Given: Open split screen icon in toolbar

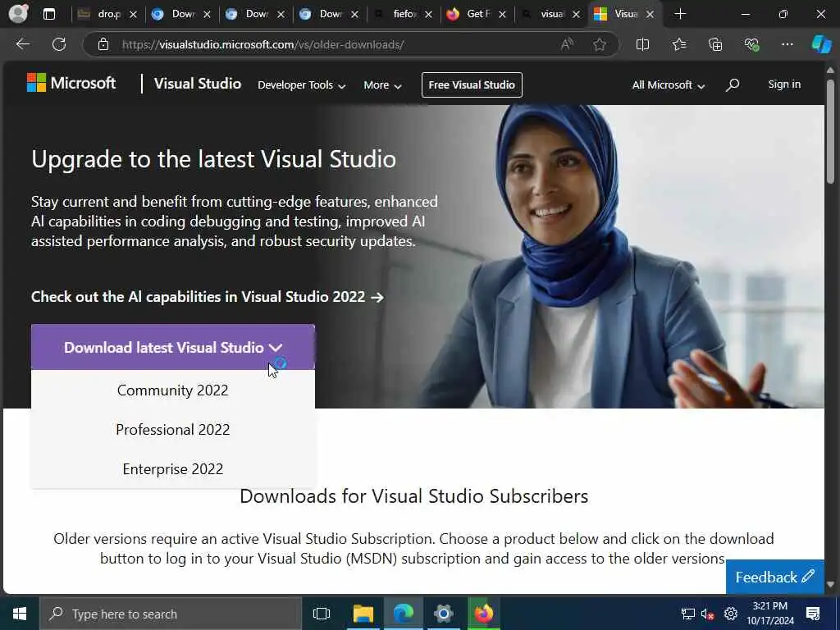Looking at the screenshot, I should [x=642, y=44].
